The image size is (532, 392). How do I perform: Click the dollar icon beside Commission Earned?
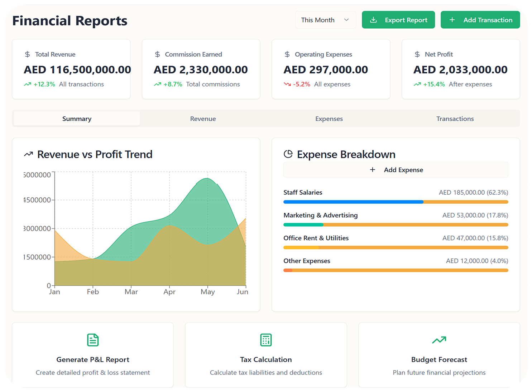(157, 54)
